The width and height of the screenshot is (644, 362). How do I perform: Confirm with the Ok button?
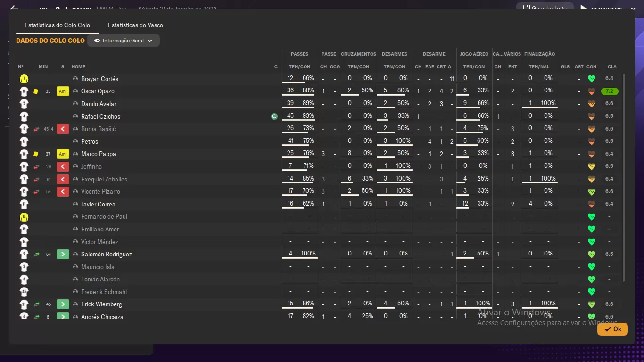pyautogui.click(x=612, y=329)
